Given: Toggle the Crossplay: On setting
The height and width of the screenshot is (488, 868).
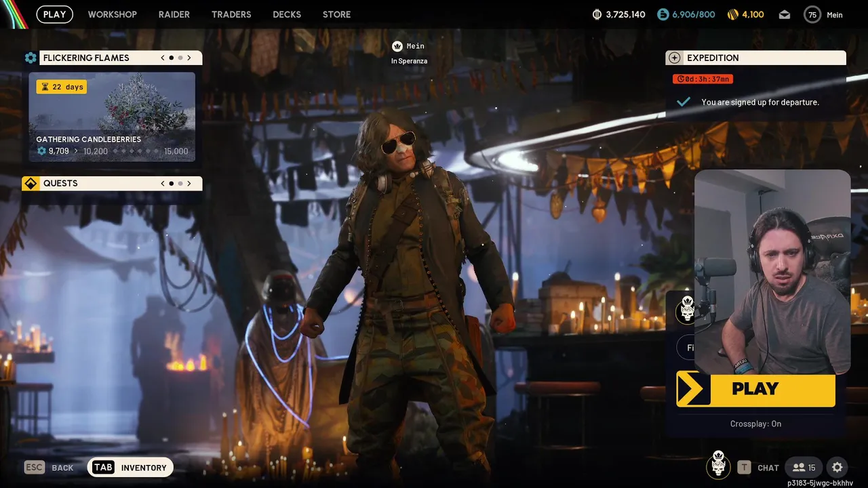Looking at the screenshot, I should [x=755, y=424].
